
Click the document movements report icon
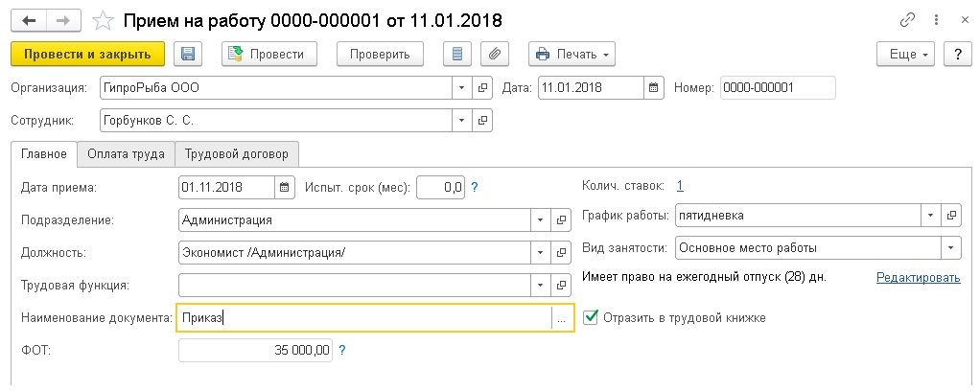click(x=456, y=55)
